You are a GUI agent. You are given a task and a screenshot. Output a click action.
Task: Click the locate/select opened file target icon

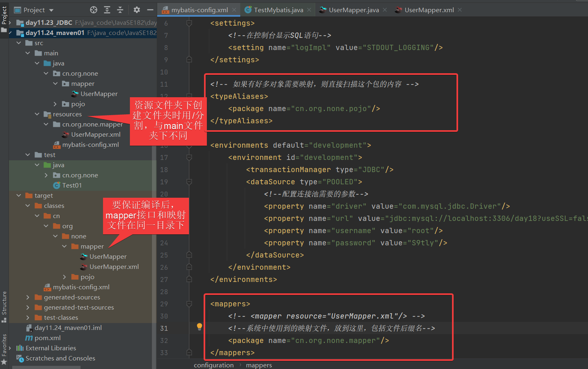[x=94, y=10]
